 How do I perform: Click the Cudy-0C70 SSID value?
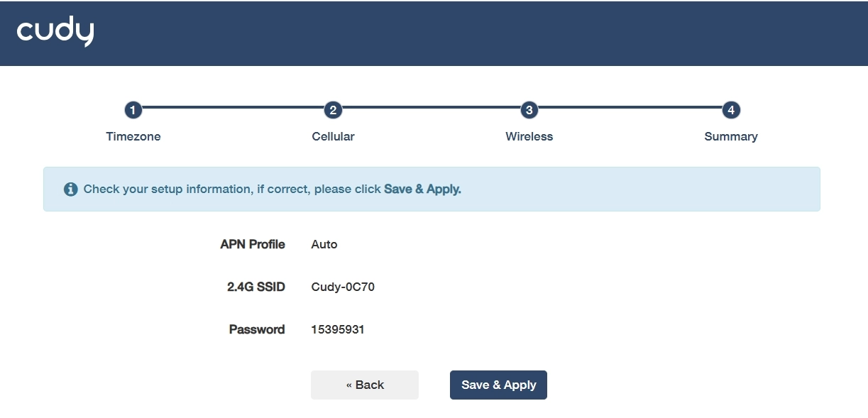pos(343,287)
